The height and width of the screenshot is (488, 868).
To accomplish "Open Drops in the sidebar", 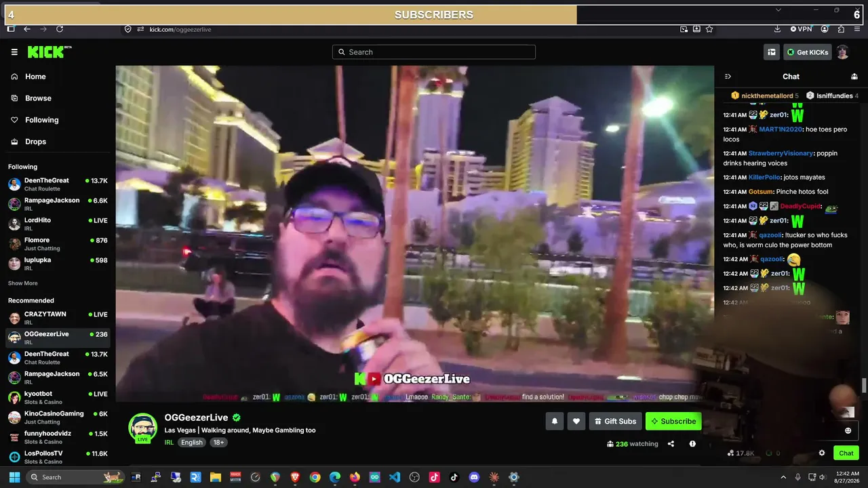I will click(x=58, y=142).
